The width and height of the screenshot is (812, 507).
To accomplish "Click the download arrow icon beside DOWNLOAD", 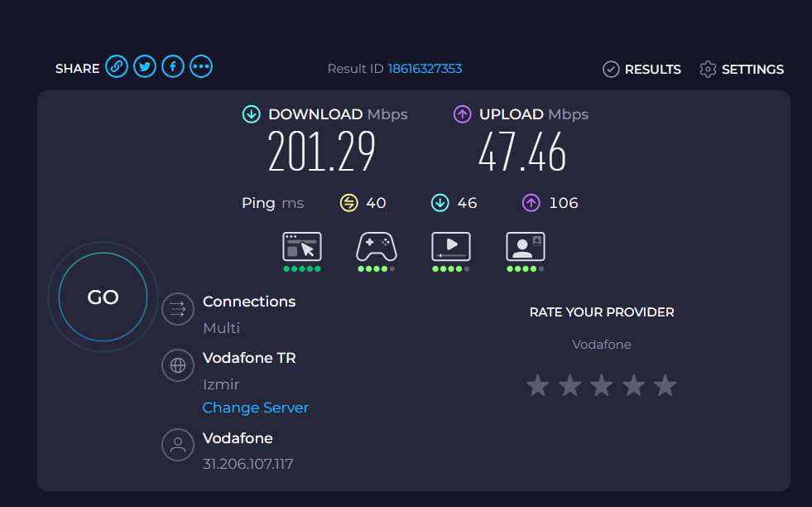I will point(252,114).
